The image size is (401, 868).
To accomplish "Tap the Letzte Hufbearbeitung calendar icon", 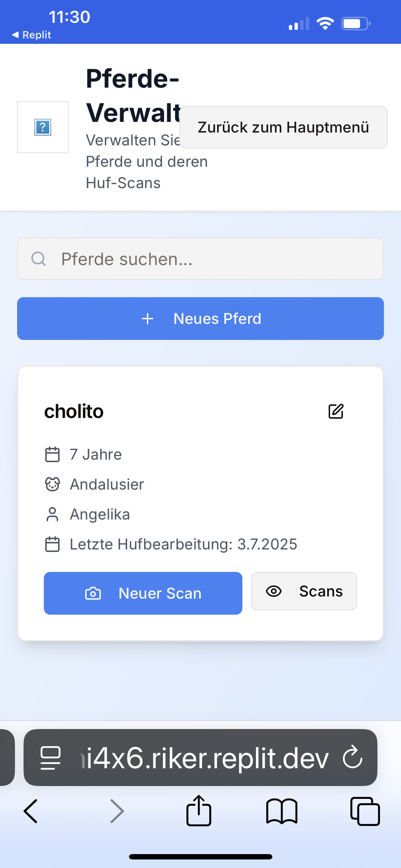I will 52,544.
